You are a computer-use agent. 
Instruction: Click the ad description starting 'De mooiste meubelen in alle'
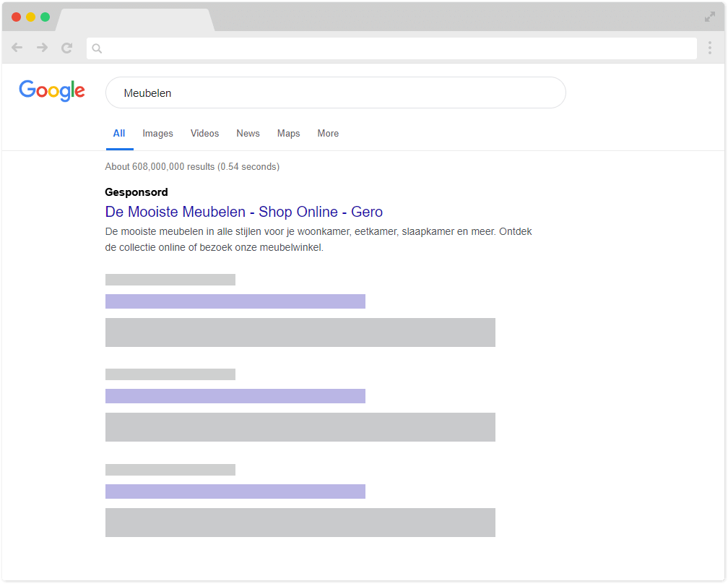(x=318, y=240)
